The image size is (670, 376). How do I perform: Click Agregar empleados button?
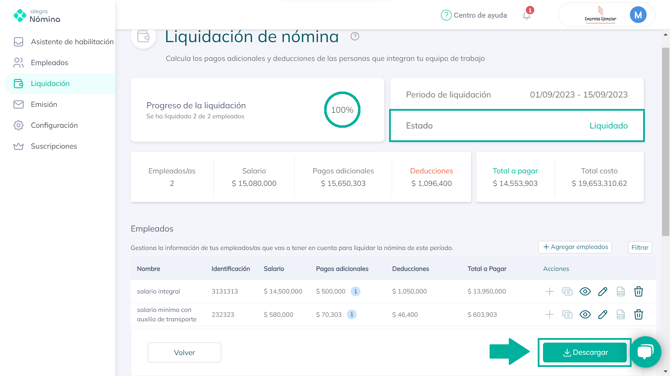coord(575,247)
